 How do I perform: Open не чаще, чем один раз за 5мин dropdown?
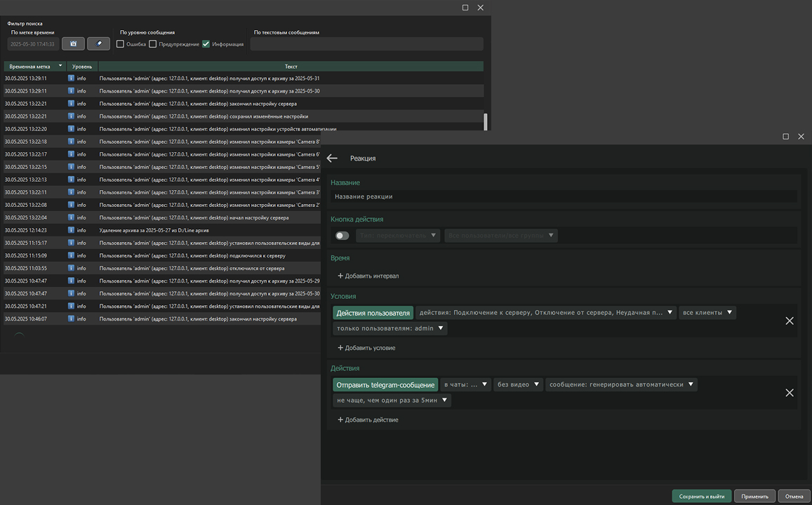[392, 400]
